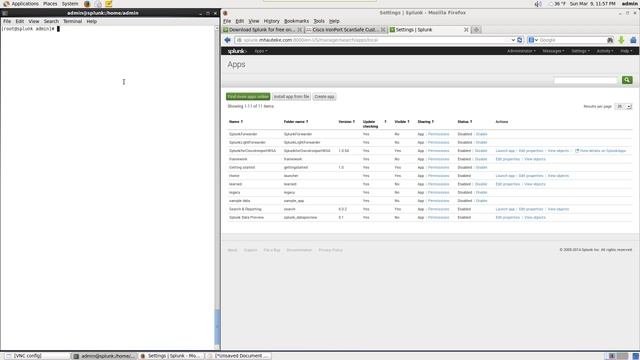This screenshot has height=360, width=640.
Task: Click the notes launcher icon in top panel
Action: click(x=109, y=4)
